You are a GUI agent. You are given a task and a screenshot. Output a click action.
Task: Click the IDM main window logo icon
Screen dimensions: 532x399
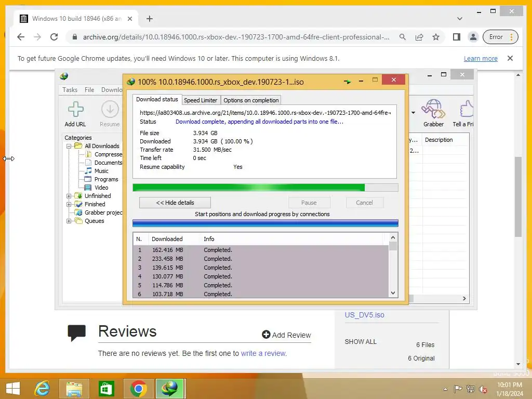(64, 76)
